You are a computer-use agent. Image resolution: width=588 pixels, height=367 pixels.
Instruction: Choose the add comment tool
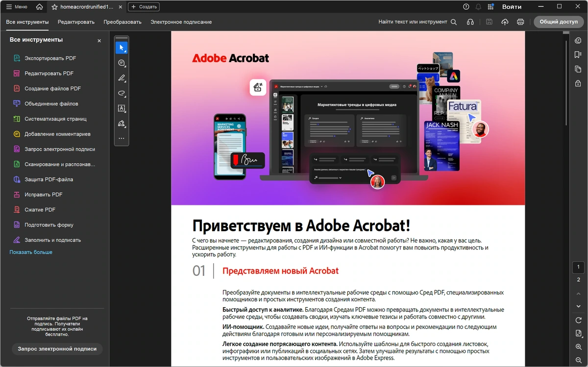click(x=122, y=63)
